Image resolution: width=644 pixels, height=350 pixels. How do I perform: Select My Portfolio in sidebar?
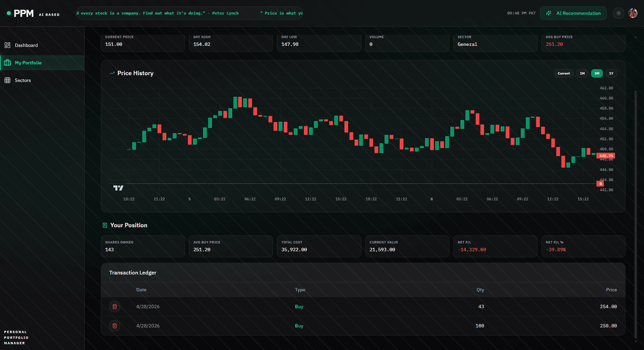(x=42, y=63)
